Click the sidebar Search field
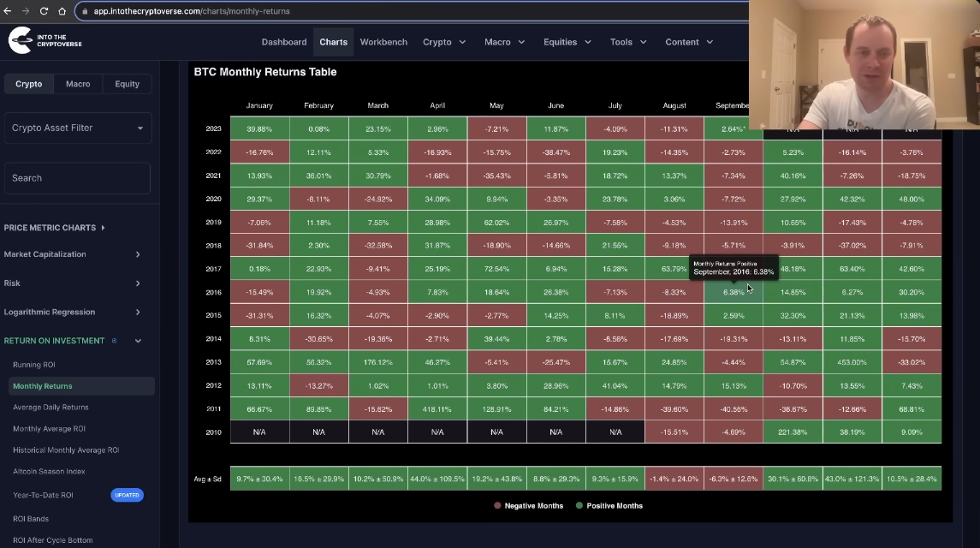This screenshot has width=980, height=548. tap(78, 178)
